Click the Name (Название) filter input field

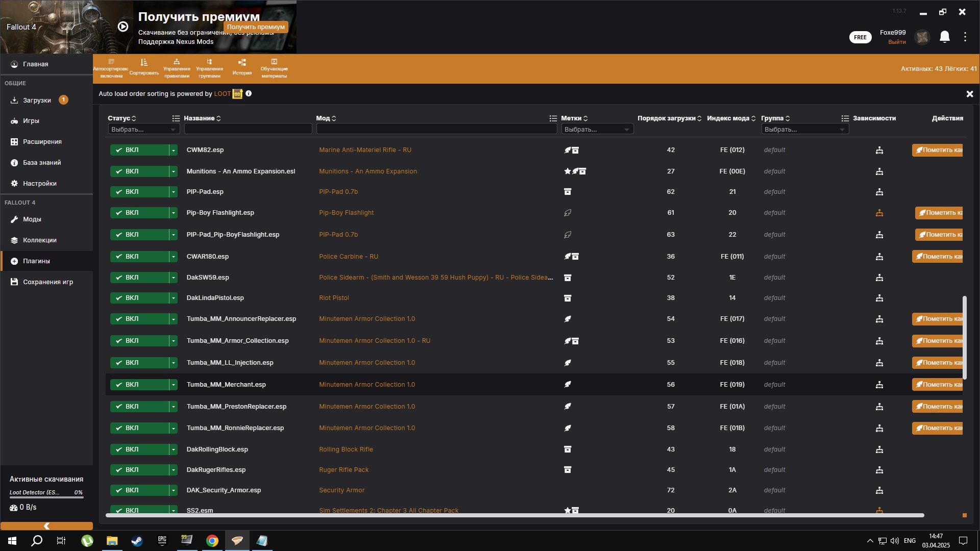[248, 130]
